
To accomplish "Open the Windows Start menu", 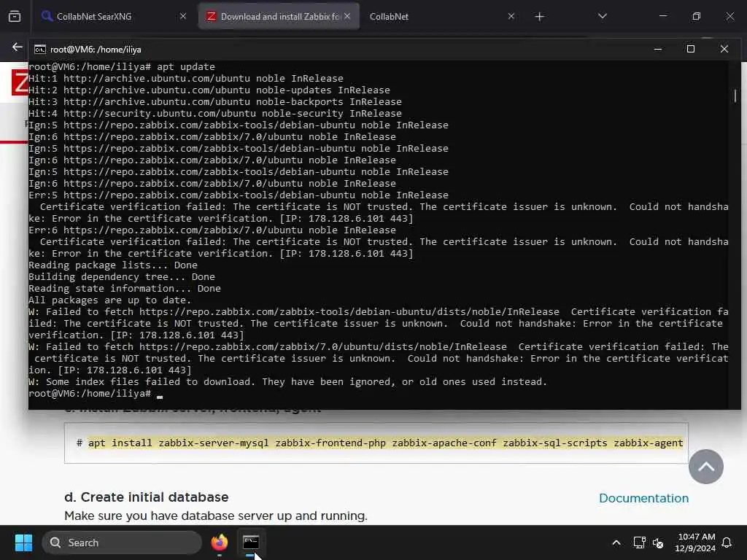I will click(23, 542).
